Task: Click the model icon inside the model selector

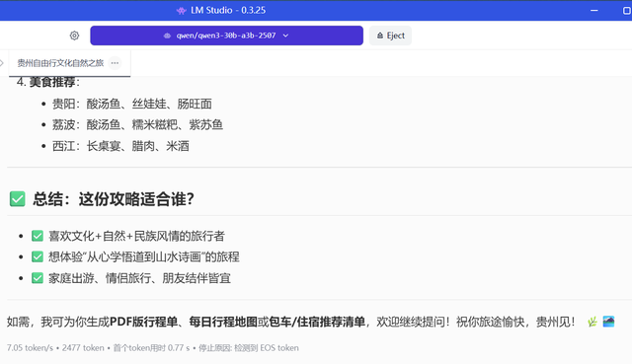Action: click(167, 36)
